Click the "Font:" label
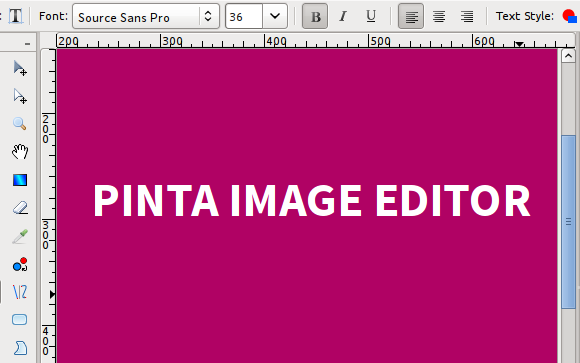Viewport: 580px width, 363px height. pos(53,16)
